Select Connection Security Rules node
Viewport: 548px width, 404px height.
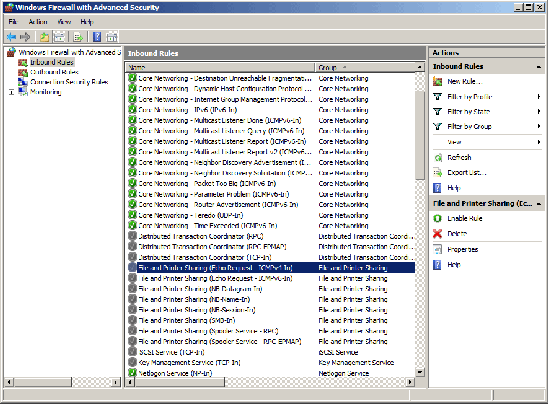point(69,82)
